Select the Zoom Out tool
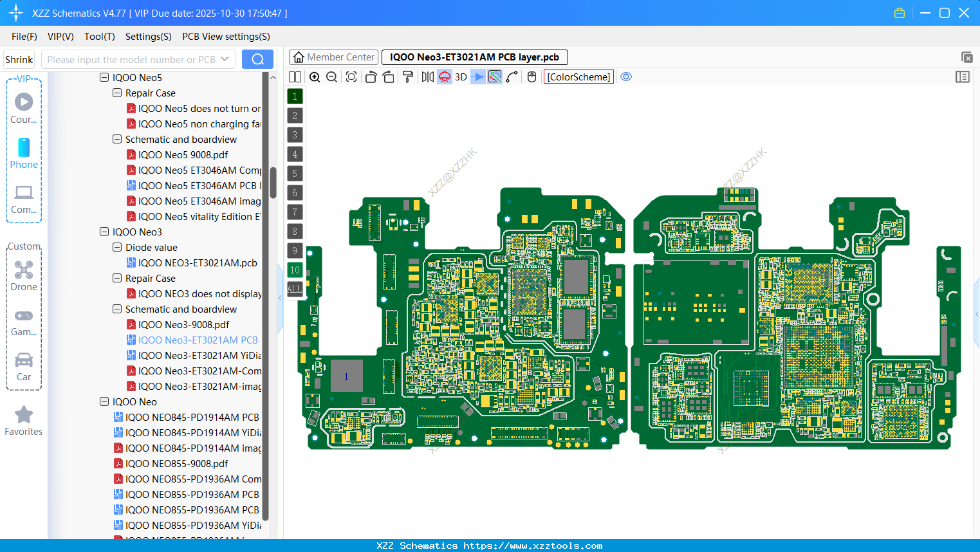The image size is (980, 552). click(x=331, y=77)
